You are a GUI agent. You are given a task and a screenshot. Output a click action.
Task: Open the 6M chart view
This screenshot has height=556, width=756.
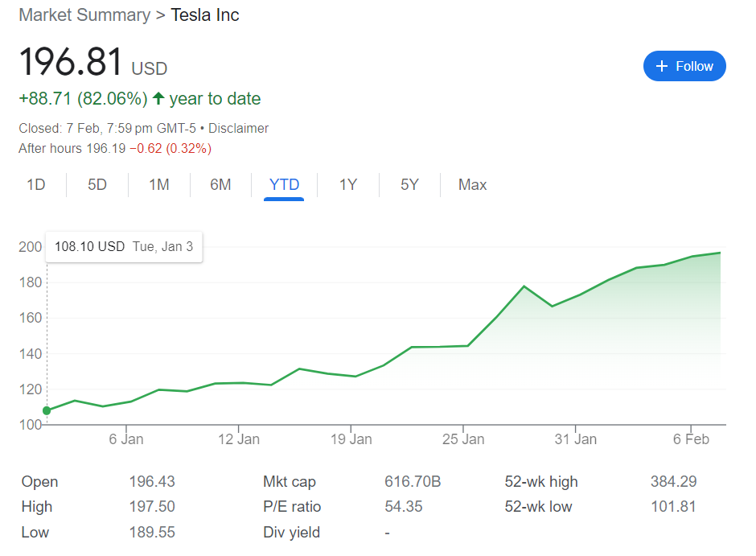[x=220, y=185]
